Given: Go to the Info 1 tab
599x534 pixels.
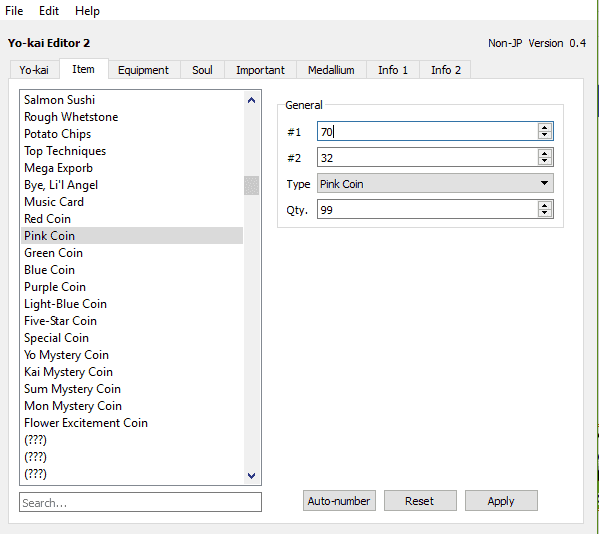Looking at the screenshot, I should point(393,70).
